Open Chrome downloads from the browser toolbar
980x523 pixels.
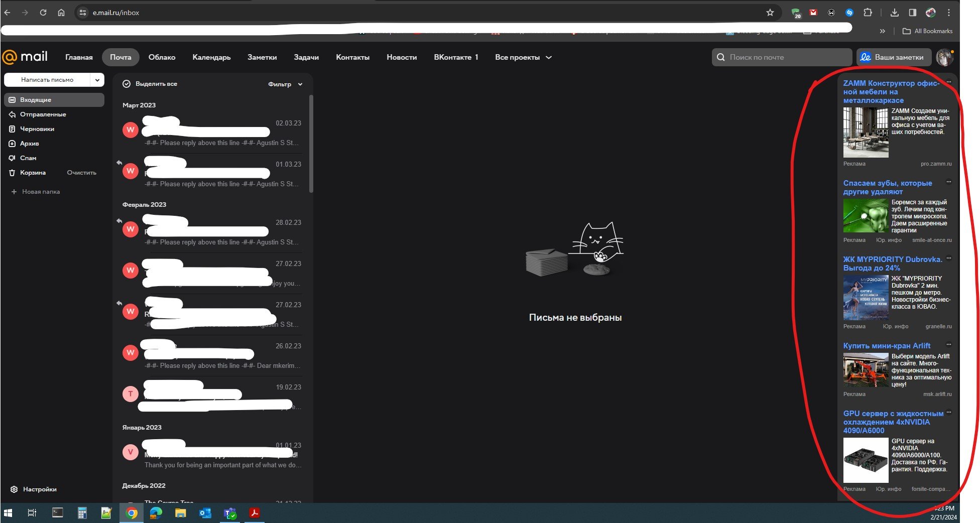pyautogui.click(x=894, y=13)
